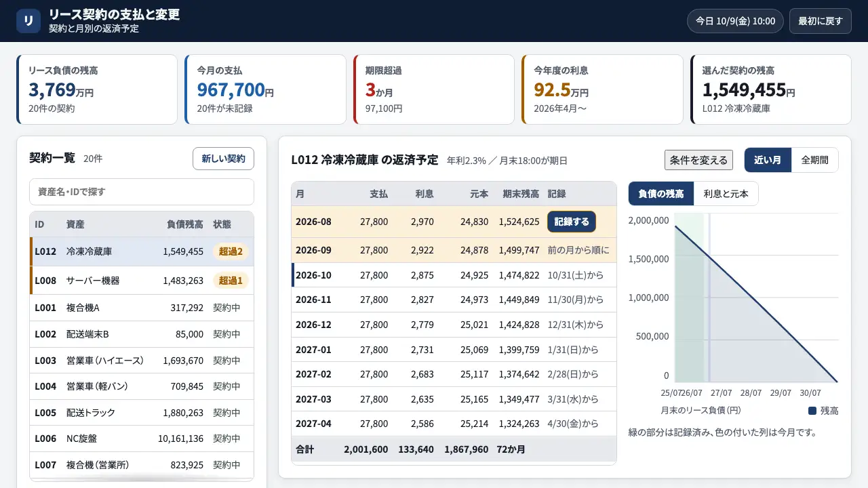Image resolution: width=868 pixels, height=488 pixels.
Task: Click the 10,161,136 balance of NC旋盤
Action: (181, 439)
